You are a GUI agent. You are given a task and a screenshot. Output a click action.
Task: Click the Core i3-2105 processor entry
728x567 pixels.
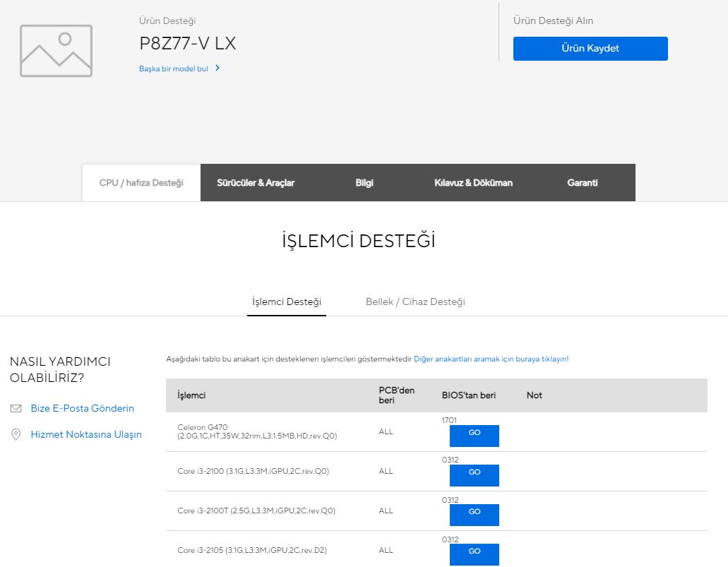click(252, 550)
